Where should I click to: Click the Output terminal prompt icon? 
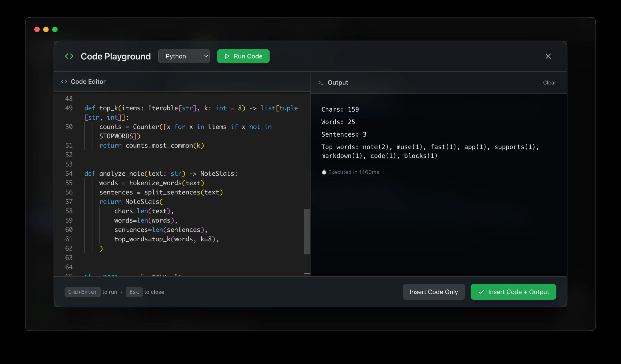click(x=321, y=83)
